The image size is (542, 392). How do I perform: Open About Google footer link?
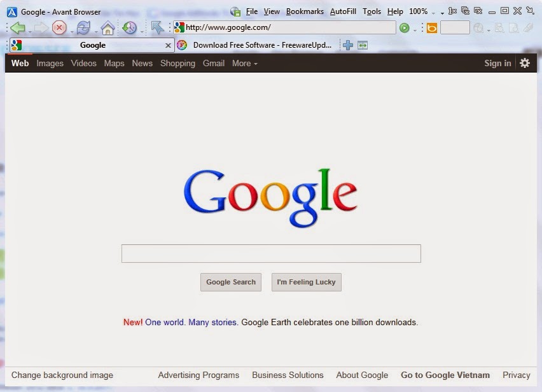(362, 375)
